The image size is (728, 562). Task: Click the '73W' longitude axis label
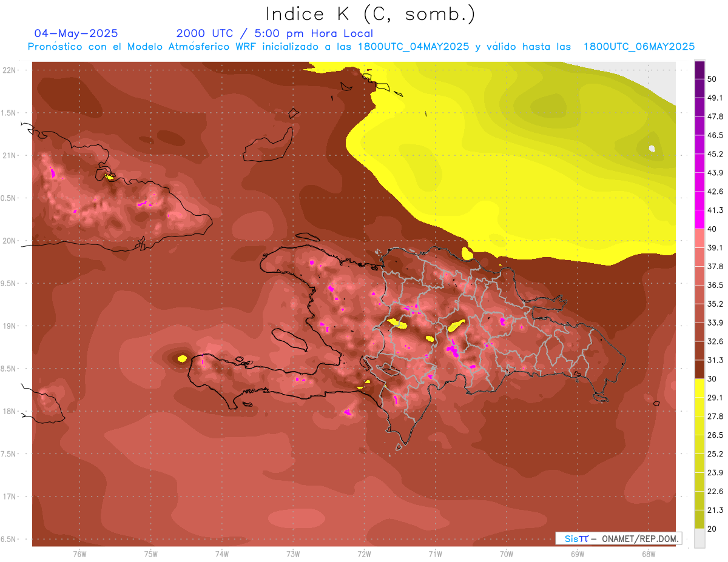(x=293, y=555)
